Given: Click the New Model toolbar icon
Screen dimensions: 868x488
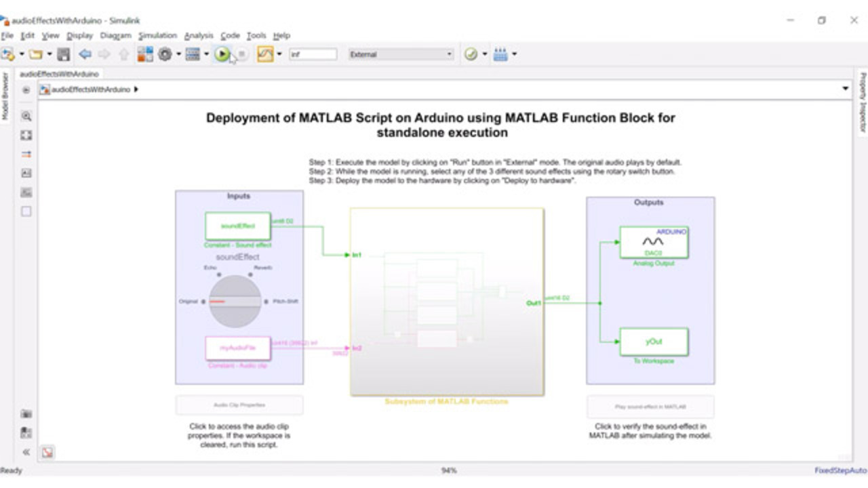Looking at the screenshot, I should pyautogui.click(x=7, y=54).
